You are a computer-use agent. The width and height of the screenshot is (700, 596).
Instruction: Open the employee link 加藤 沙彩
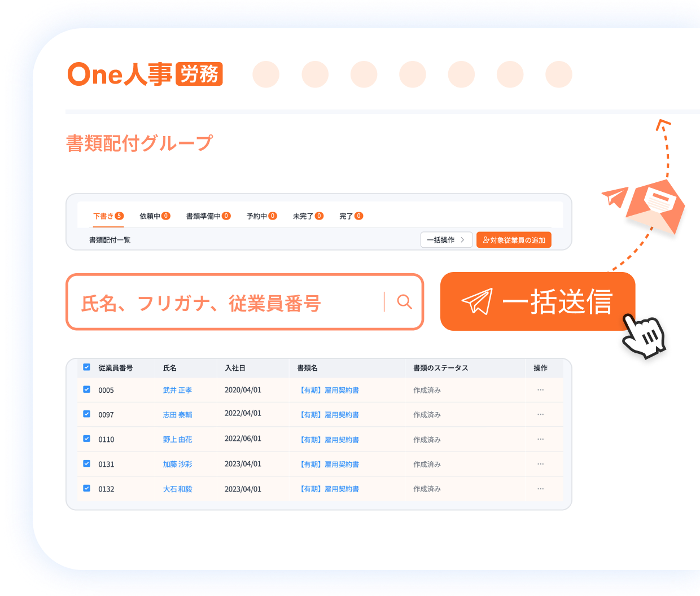[177, 464]
